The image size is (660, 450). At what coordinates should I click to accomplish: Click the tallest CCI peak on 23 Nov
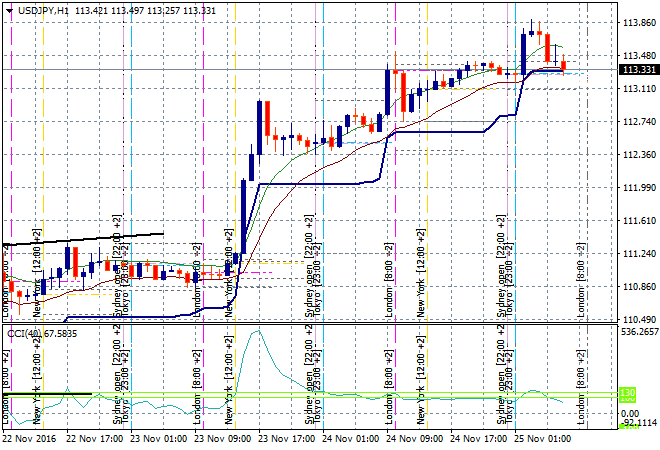[x=256, y=331]
